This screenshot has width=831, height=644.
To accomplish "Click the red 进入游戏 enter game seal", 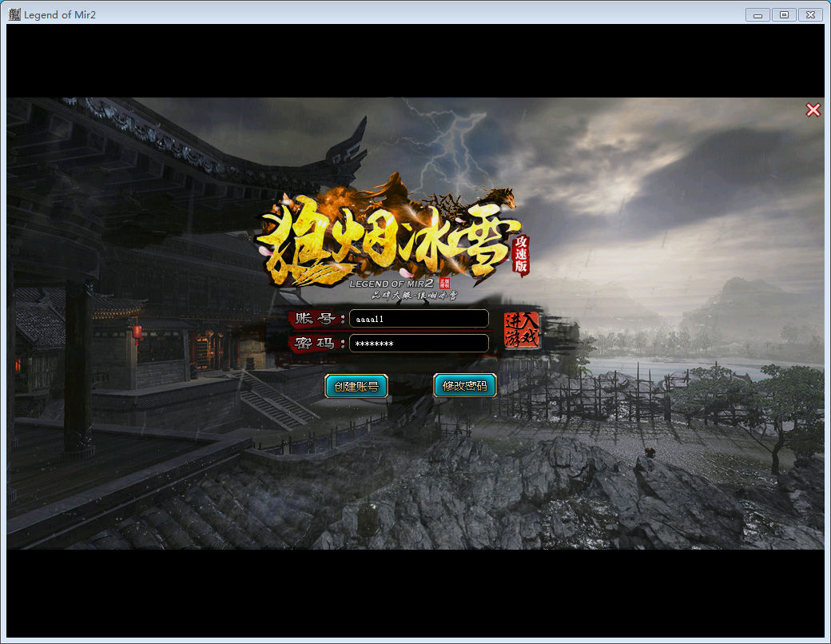I will coord(522,330).
